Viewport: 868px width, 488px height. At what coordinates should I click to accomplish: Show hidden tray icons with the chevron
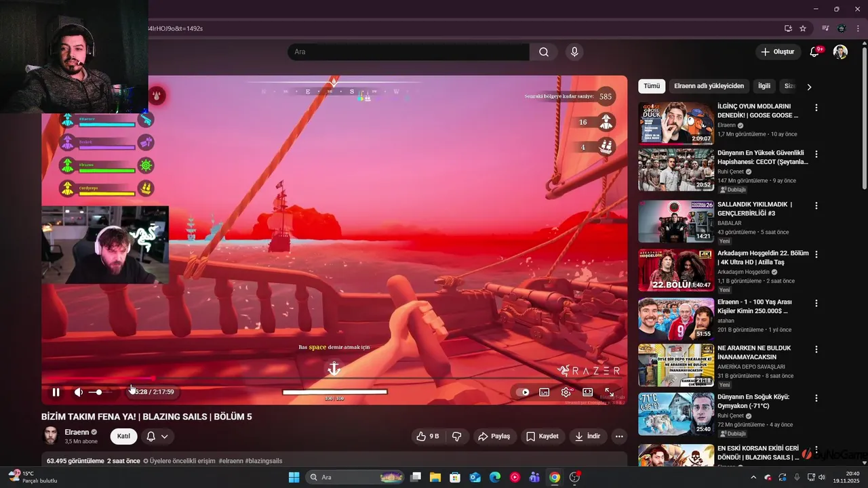coord(753,477)
